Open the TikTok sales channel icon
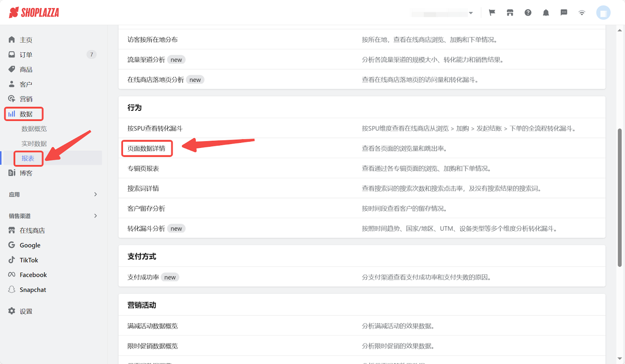The image size is (625, 364). 11,260
